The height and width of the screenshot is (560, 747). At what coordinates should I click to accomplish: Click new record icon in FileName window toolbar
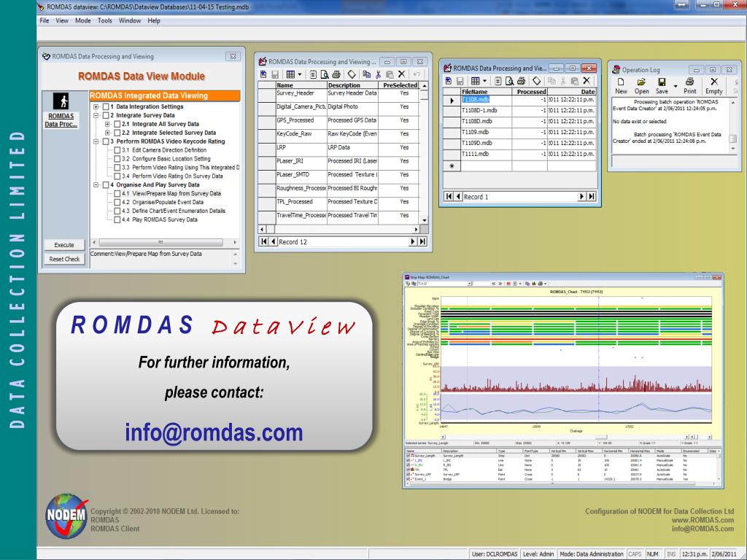click(449, 81)
